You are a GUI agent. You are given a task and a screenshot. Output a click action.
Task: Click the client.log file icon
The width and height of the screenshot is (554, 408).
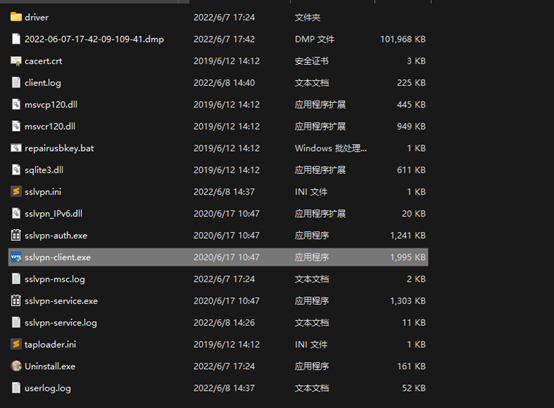(16, 83)
